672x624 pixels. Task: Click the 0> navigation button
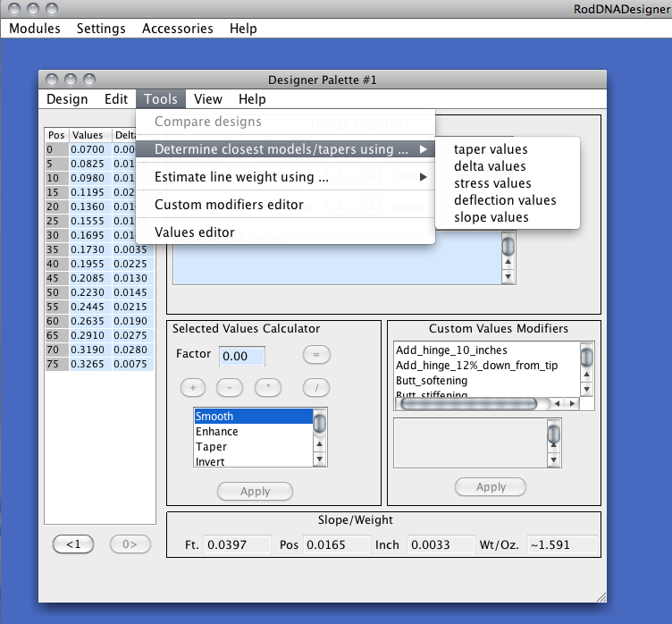130,544
